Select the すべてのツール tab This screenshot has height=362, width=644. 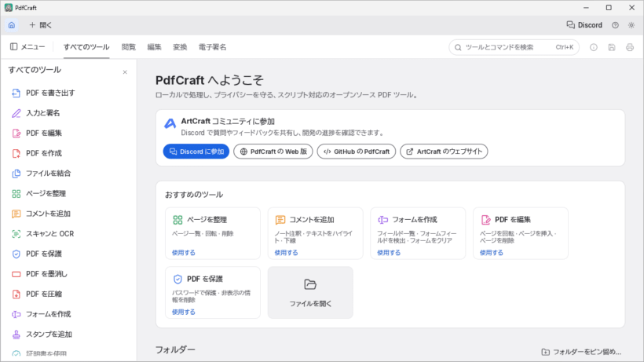(86, 47)
